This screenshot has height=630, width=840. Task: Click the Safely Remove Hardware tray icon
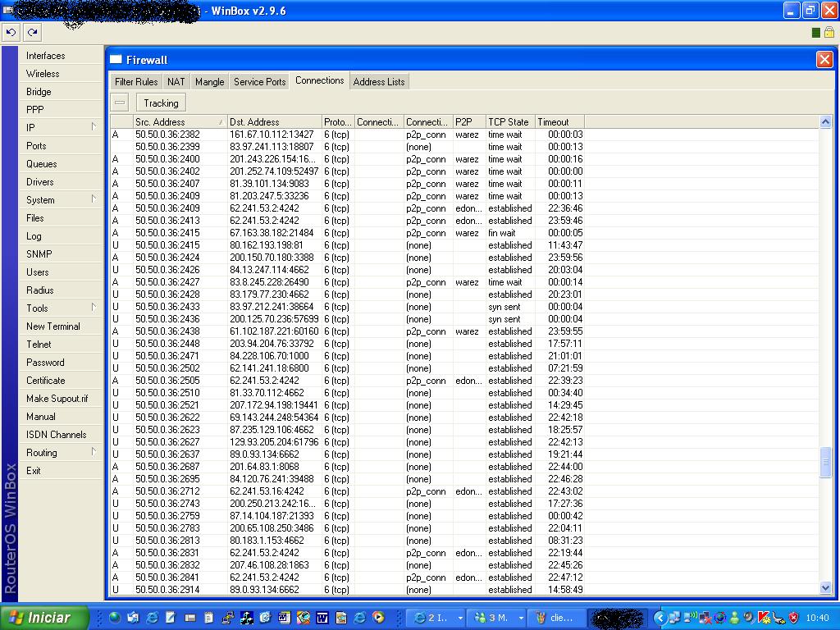click(778, 618)
